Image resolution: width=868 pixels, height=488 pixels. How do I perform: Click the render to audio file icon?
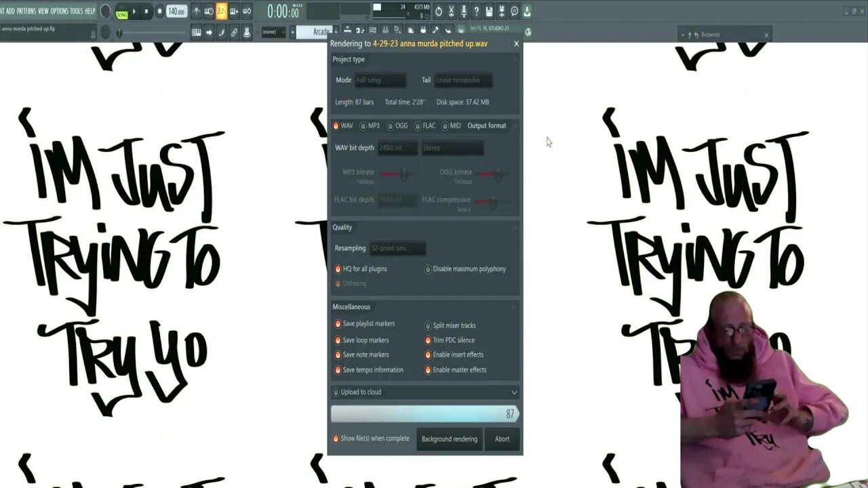point(502,12)
